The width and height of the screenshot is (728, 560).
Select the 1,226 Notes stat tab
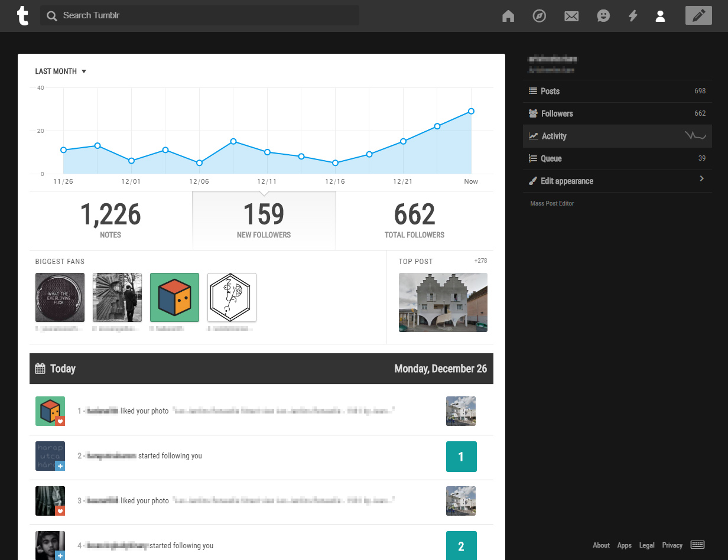pyautogui.click(x=110, y=220)
